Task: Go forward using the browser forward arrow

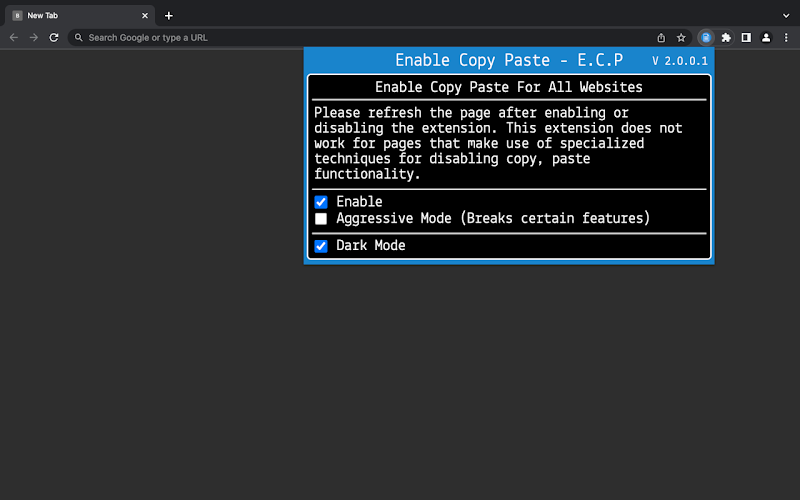Action: click(34, 38)
